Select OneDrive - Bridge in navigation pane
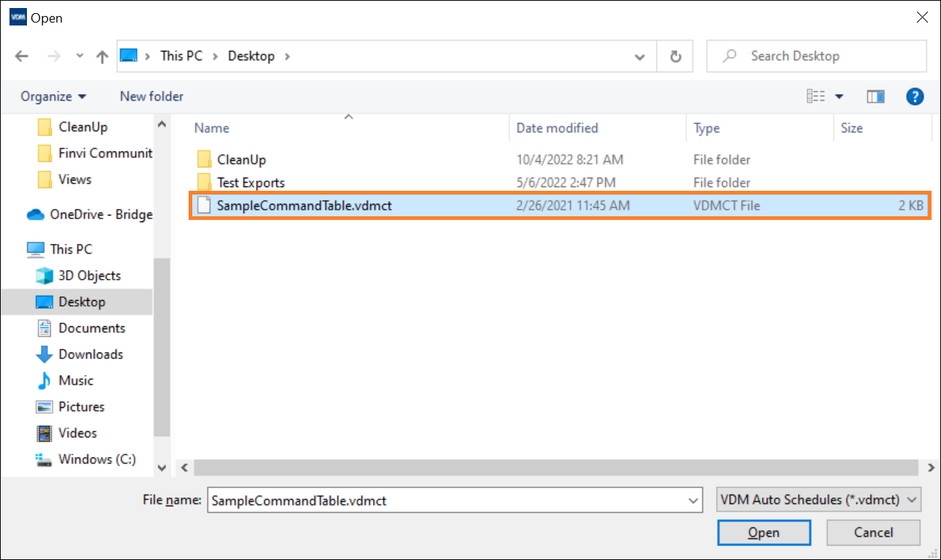The width and height of the screenshot is (941, 560). click(101, 214)
